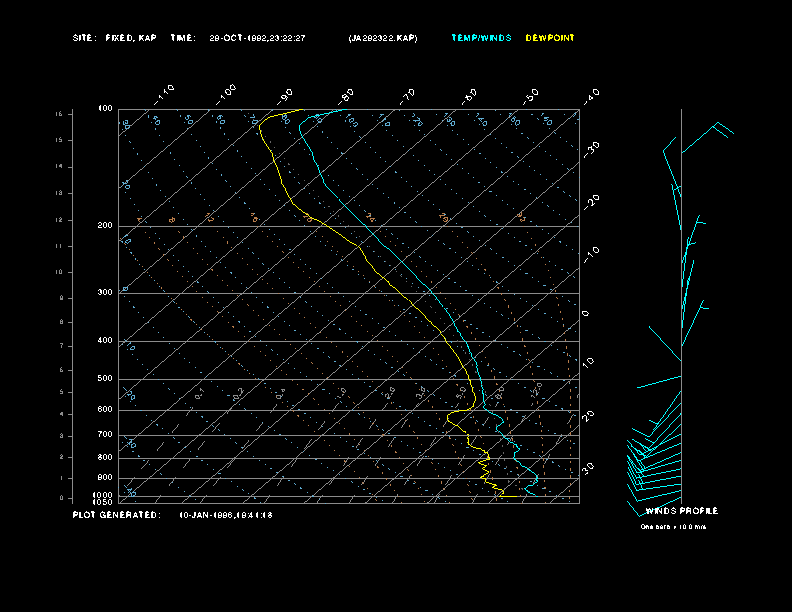This screenshot has width=792, height=612.
Task: Click the wind barb scale caption under WINDS PROFILE
Action: click(673, 526)
